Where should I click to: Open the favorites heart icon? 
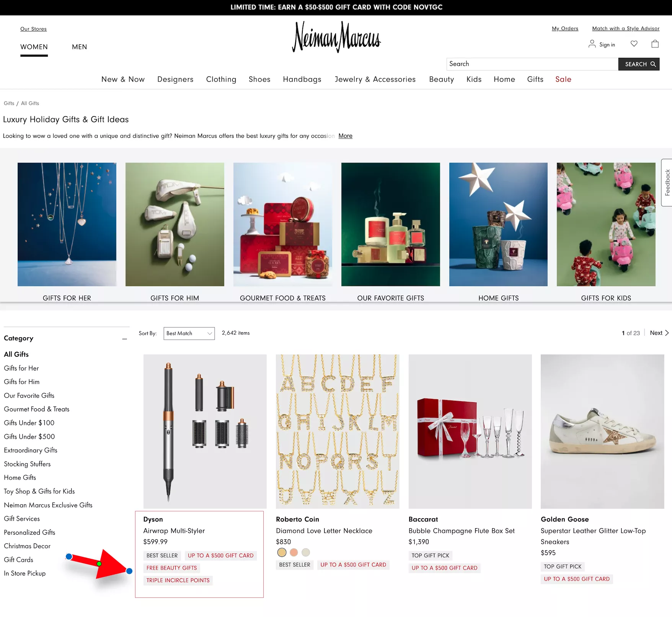[634, 44]
